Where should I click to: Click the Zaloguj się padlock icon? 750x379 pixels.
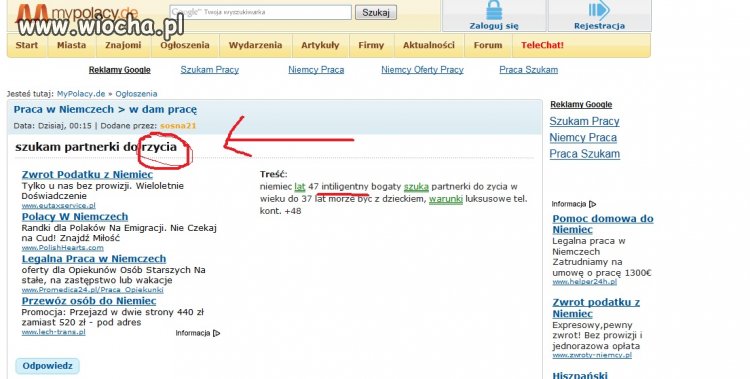click(494, 10)
